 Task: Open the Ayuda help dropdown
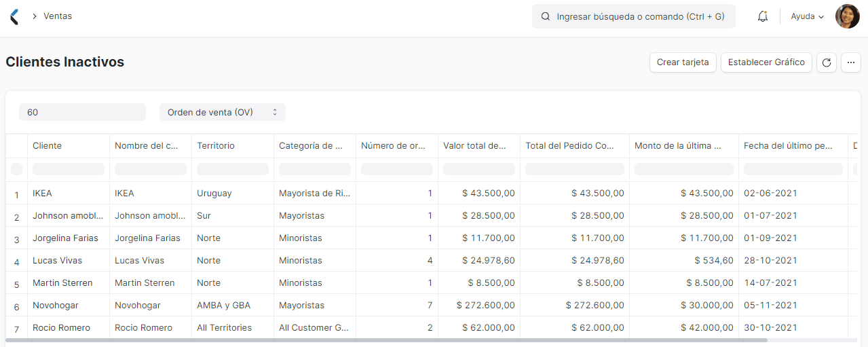808,16
